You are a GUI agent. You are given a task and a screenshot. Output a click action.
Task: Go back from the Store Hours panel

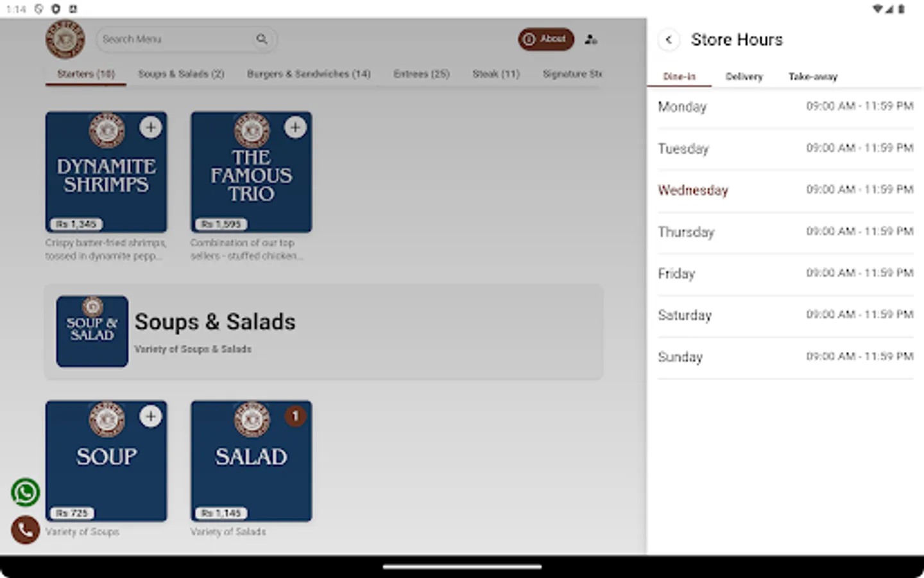click(x=669, y=40)
